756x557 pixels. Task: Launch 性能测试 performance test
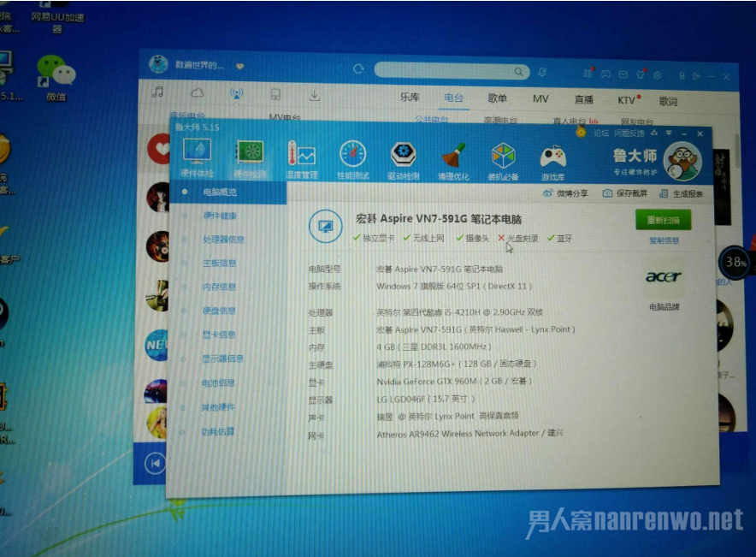[x=353, y=160]
